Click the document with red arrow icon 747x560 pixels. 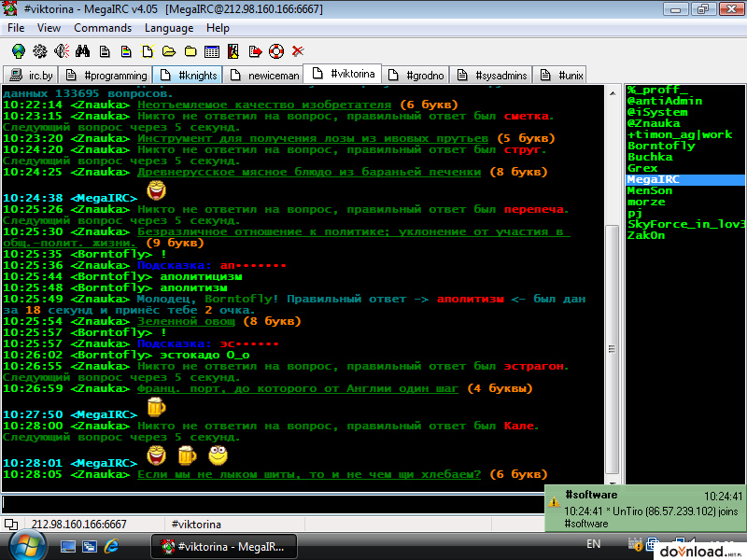pos(255,51)
